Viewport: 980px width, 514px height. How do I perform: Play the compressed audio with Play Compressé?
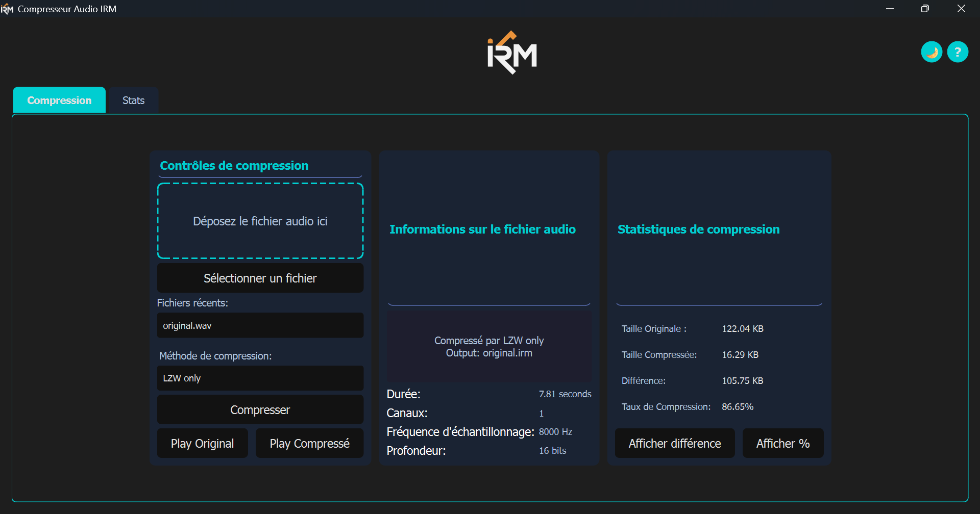pyautogui.click(x=309, y=444)
